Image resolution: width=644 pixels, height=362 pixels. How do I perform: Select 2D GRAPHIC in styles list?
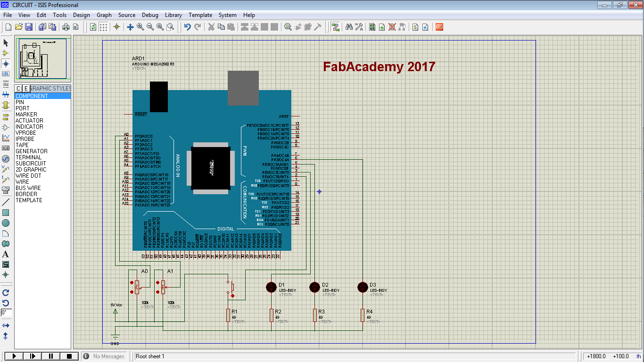click(43, 170)
